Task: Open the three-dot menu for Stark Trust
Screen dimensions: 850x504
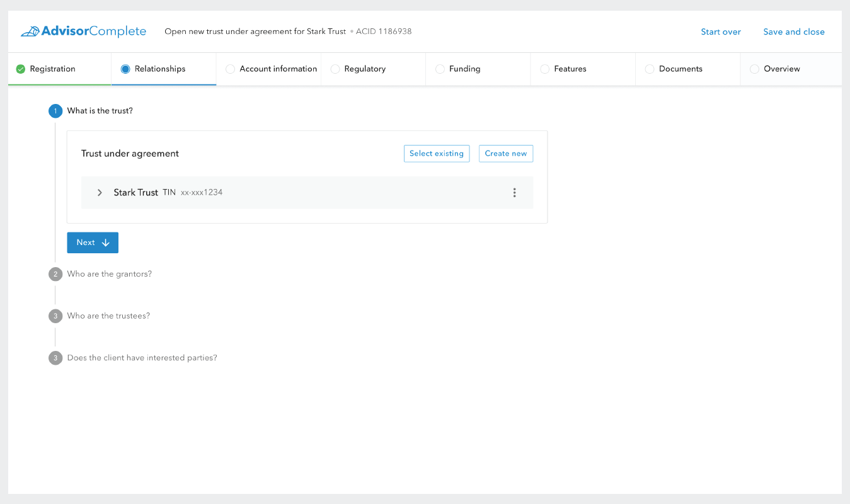Action: pyautogui.click(x=514, y=193)
